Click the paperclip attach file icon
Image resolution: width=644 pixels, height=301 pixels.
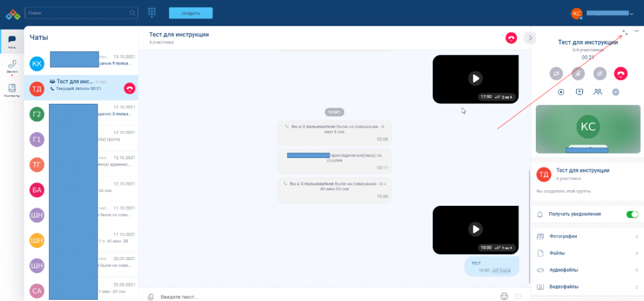(150, 296)
